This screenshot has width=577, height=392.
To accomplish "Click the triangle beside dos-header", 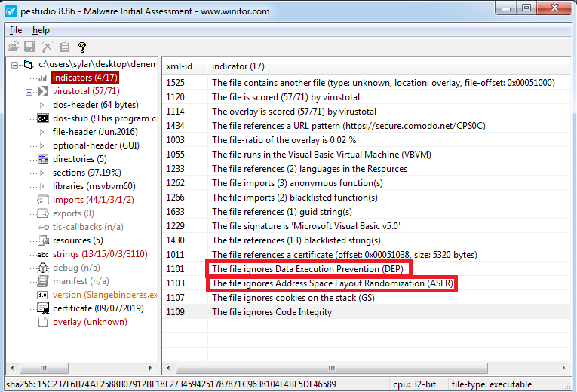I will [x=42, y=105].
